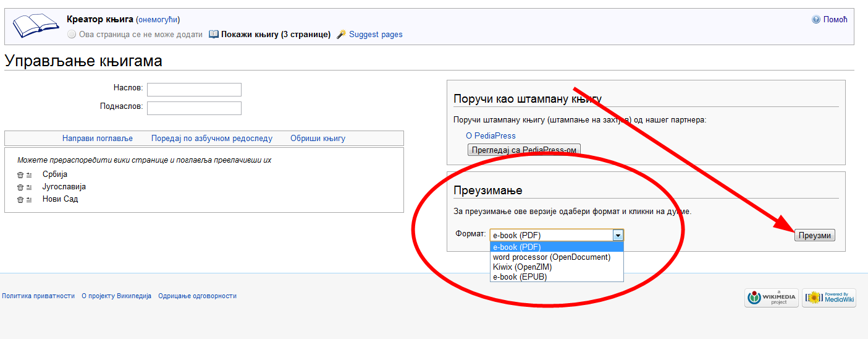Click the list icon next to Србија

point(29,175)
